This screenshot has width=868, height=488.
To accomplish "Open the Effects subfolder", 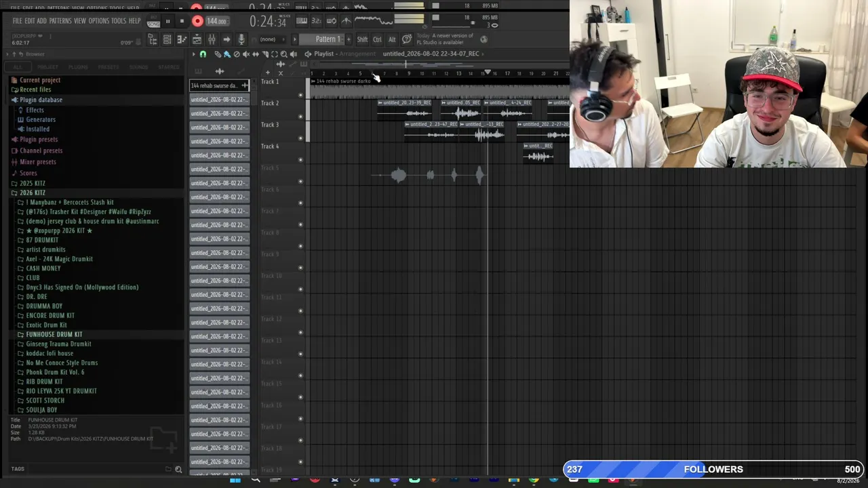I will click(x=35, y=110).
